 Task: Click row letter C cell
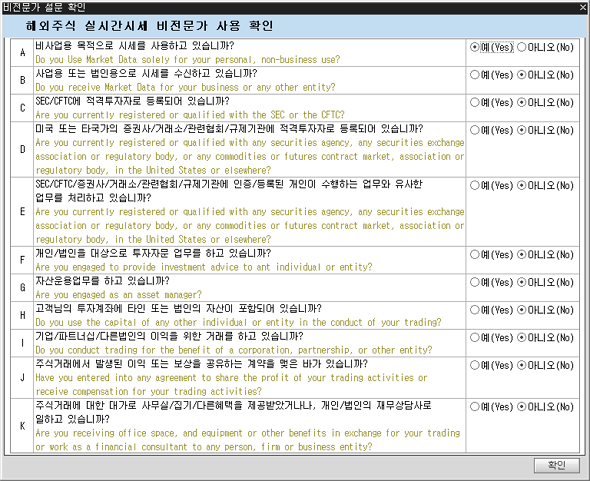22,108
